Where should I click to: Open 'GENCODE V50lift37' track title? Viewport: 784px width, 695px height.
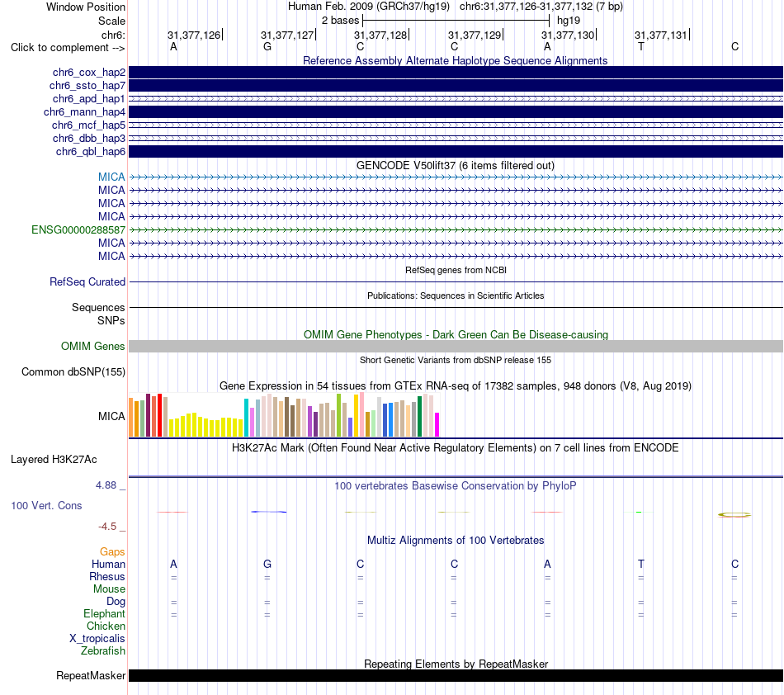click(x=456, y=166)
